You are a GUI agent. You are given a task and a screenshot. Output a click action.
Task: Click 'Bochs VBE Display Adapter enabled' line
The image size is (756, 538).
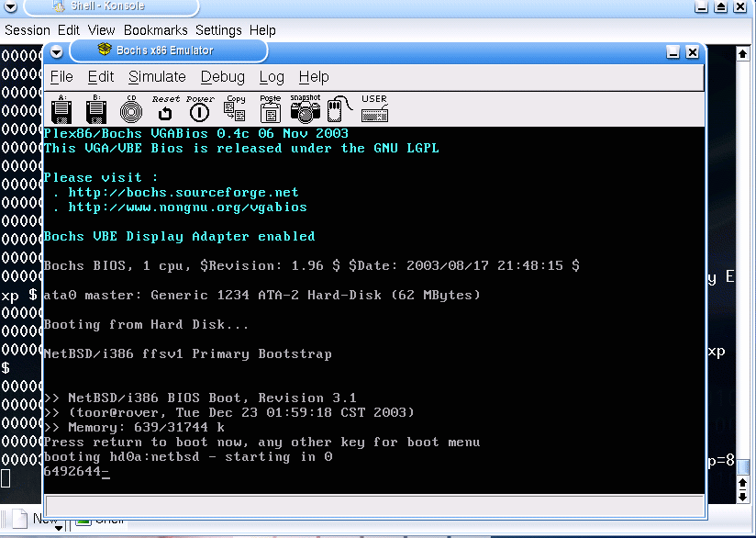click(179, 237)
